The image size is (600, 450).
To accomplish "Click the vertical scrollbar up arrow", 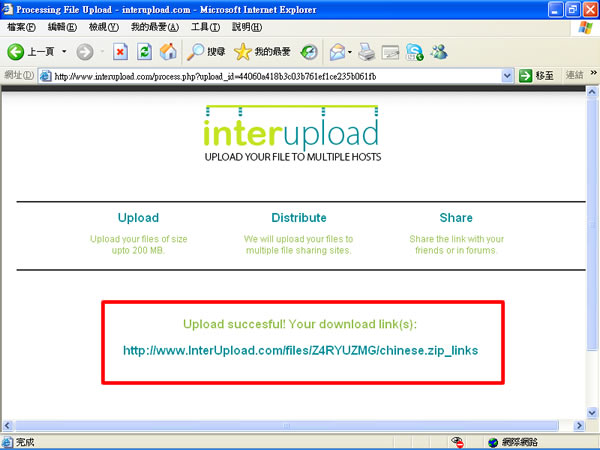I will pyautogui.click(x=592, y=92).
